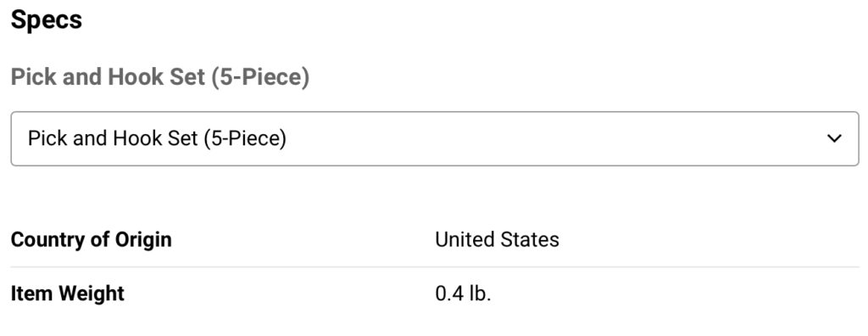Viewport: 868px width, 336px height.
Task: Click the Item Weight label
Action: tap(68, 294)
